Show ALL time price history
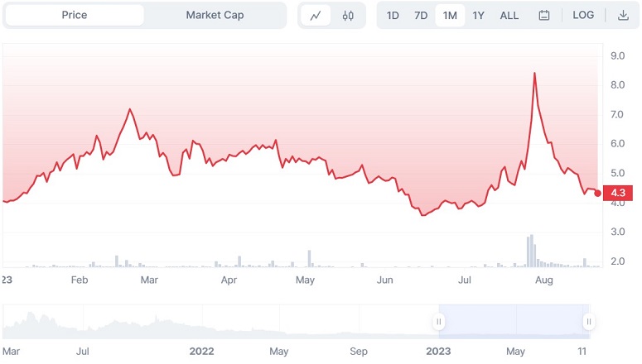642x364 pixels. (509, 16)
